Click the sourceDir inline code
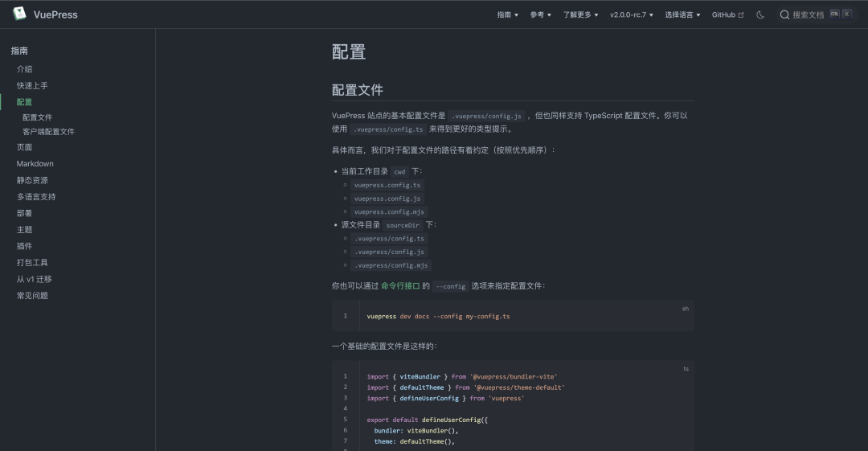This screenshot has width=868, height=451. (403, 225)
